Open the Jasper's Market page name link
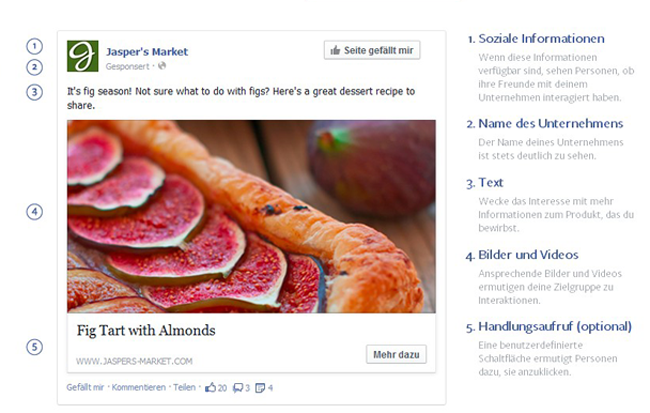 pos(147,52)
